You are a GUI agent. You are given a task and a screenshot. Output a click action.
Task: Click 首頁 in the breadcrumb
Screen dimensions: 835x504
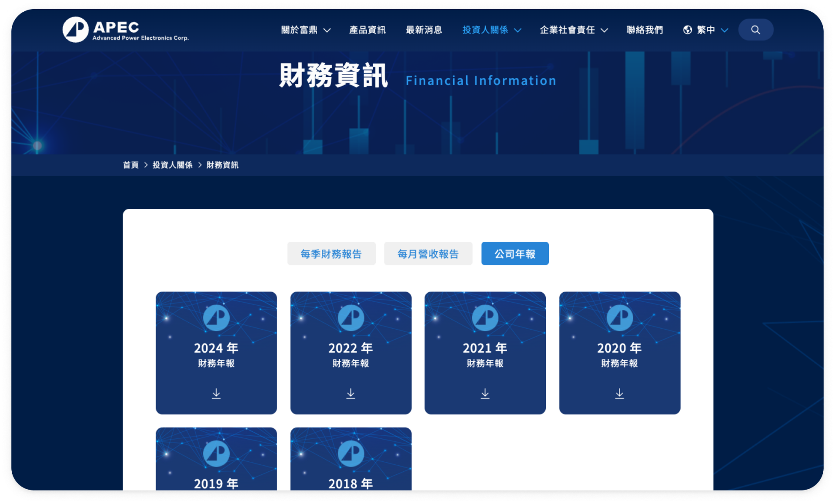pos(130,165)
